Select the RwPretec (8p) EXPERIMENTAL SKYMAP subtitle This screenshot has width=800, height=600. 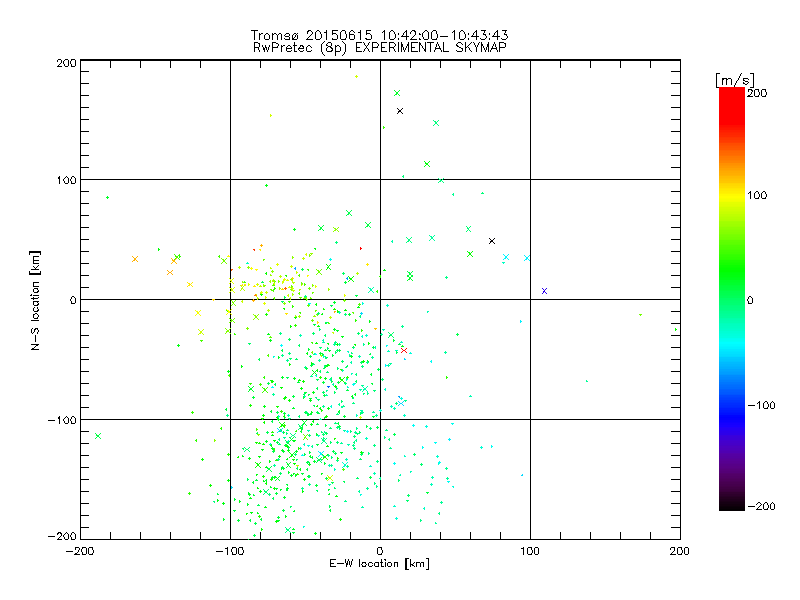[380, 48]
